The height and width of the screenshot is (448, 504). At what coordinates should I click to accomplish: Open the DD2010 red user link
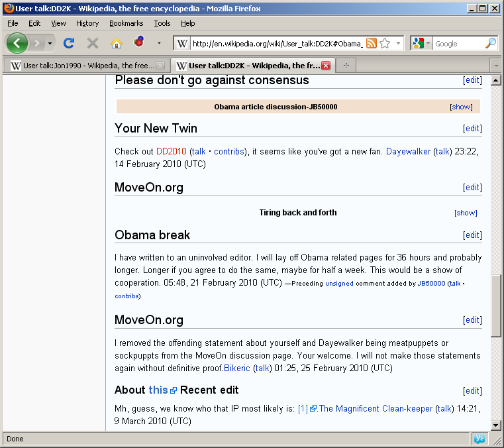click(x=172, y=152)
